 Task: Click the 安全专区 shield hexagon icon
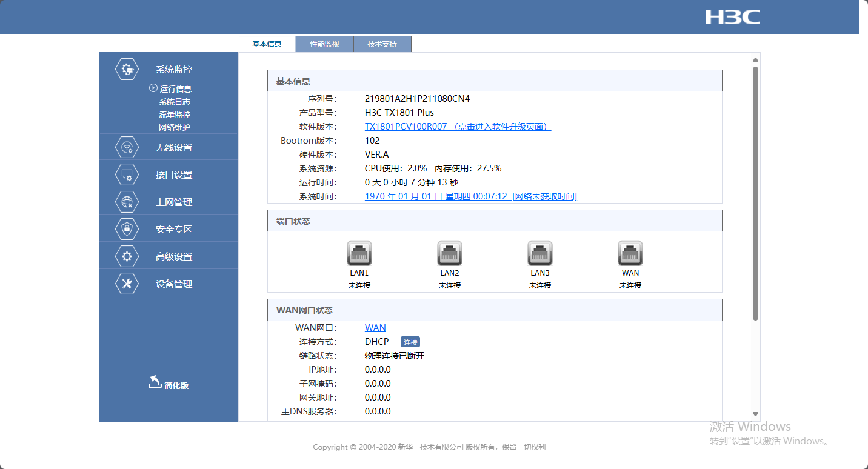point(127,229)
